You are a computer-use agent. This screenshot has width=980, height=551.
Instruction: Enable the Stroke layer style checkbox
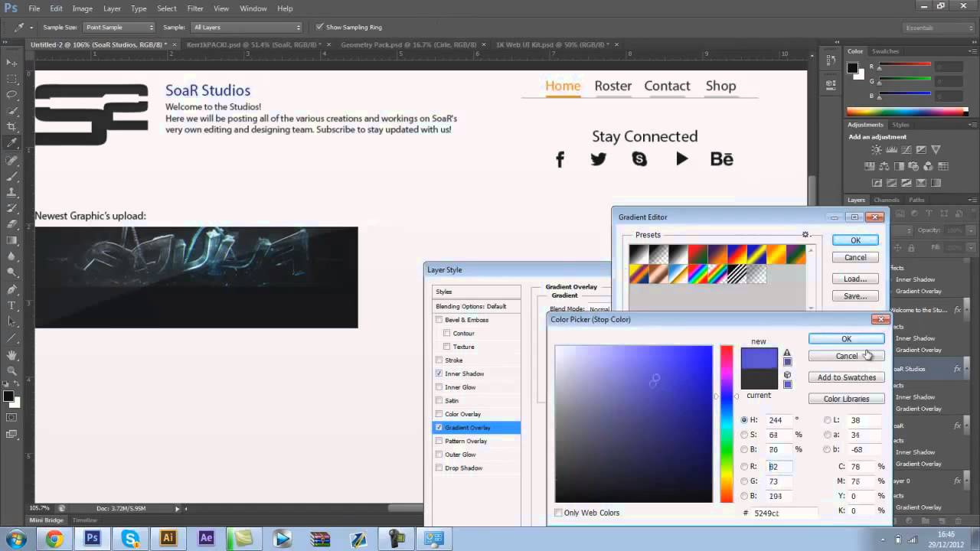[x=439, y=360]
